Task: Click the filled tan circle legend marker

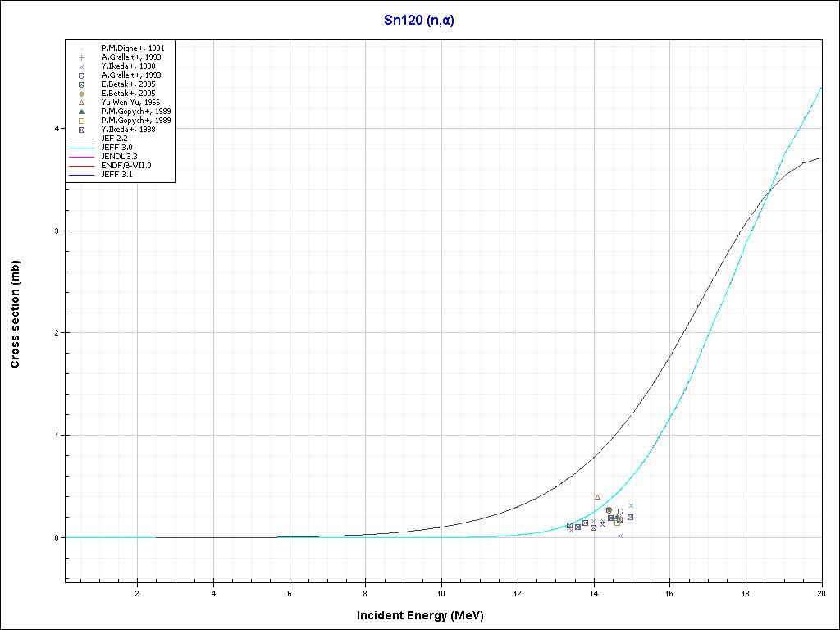Action: click(81, 94)
